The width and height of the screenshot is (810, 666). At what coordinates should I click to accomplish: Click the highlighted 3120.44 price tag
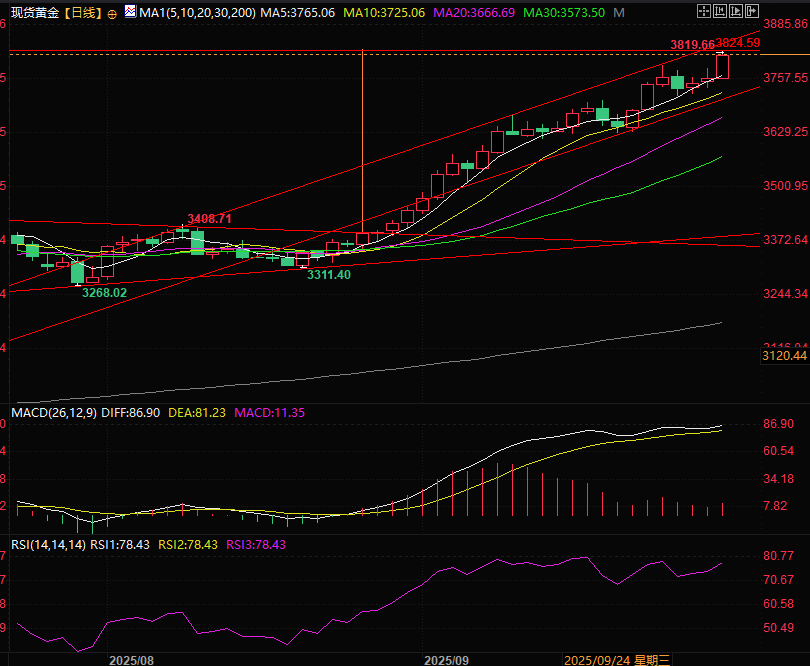pos(785,355)
